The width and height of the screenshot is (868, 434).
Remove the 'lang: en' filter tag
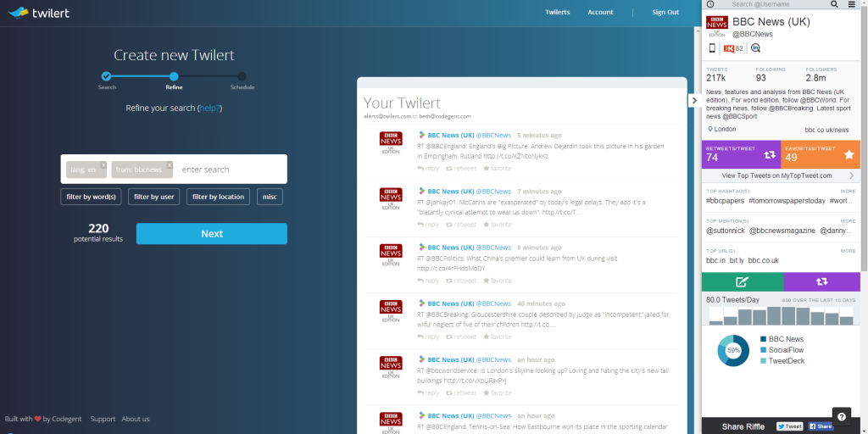103,165
